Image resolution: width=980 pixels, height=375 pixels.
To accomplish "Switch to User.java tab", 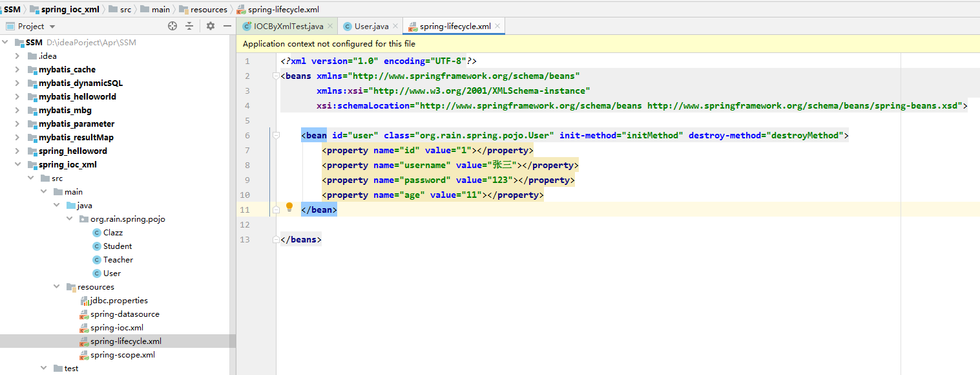I will click(371, 27).
